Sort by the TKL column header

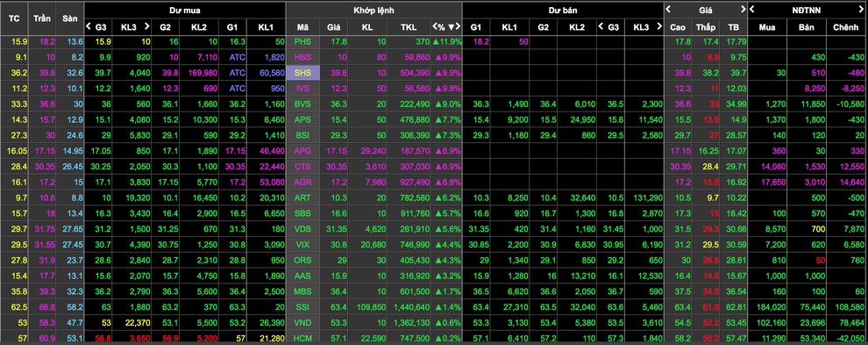tap(409, 26)
